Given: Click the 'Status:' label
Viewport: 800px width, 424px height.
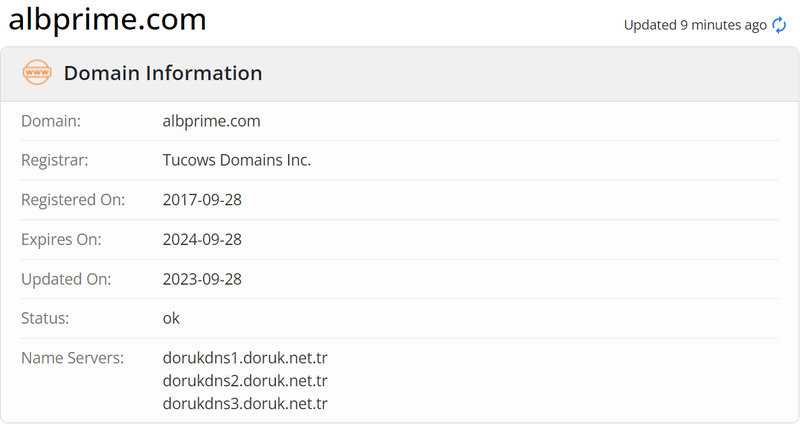Looking at the screenshot, I should 45,318.
